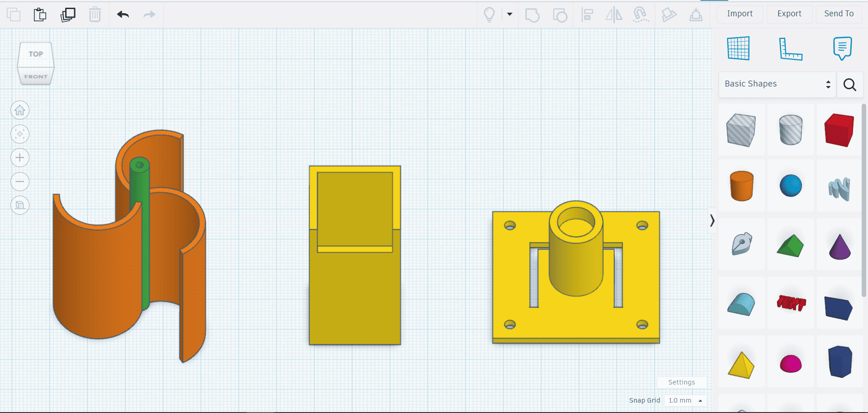Select the red Box shape
868x413 pixels.
839,130
